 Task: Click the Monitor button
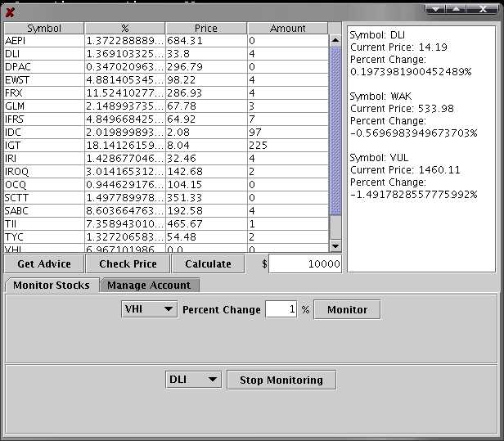(x=347, y=310)
